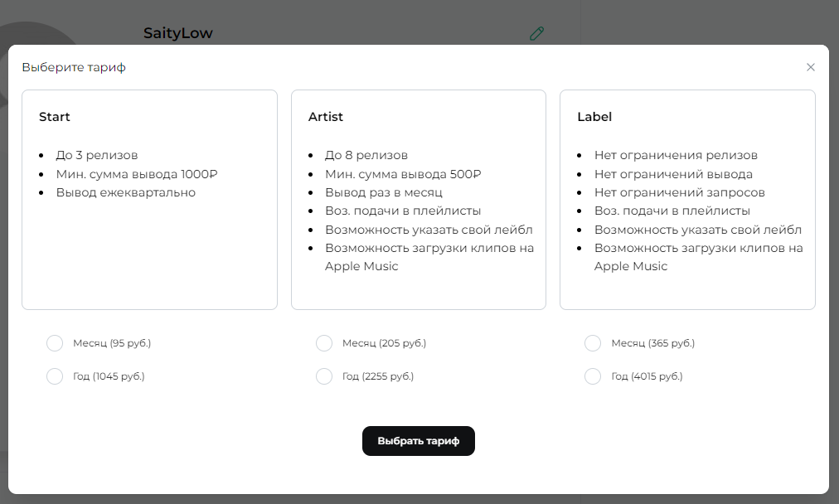Close the tariff selection dialog
Screen dimensions: 839x504
click(x=810, y=67)
